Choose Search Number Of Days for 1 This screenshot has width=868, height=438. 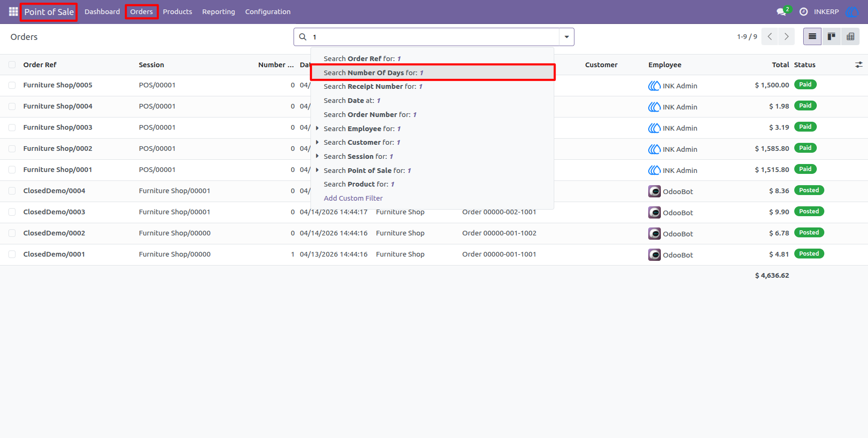433,73
